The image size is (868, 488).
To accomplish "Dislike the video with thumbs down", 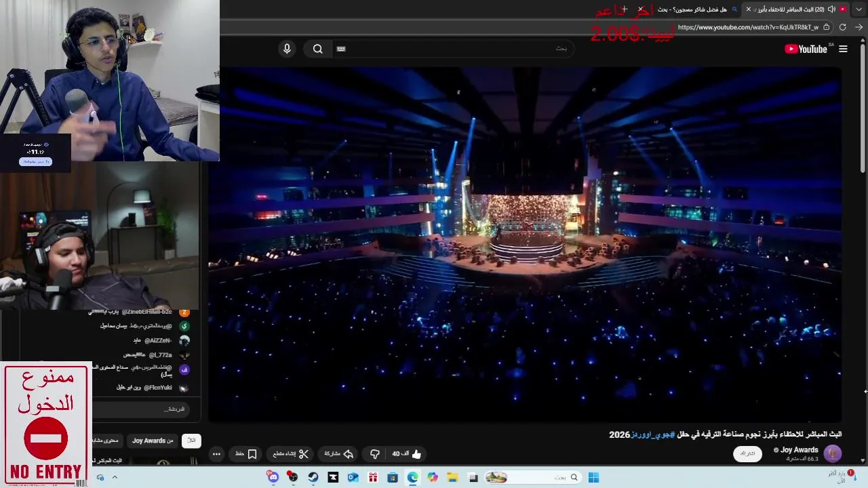I will coord(374,454).
